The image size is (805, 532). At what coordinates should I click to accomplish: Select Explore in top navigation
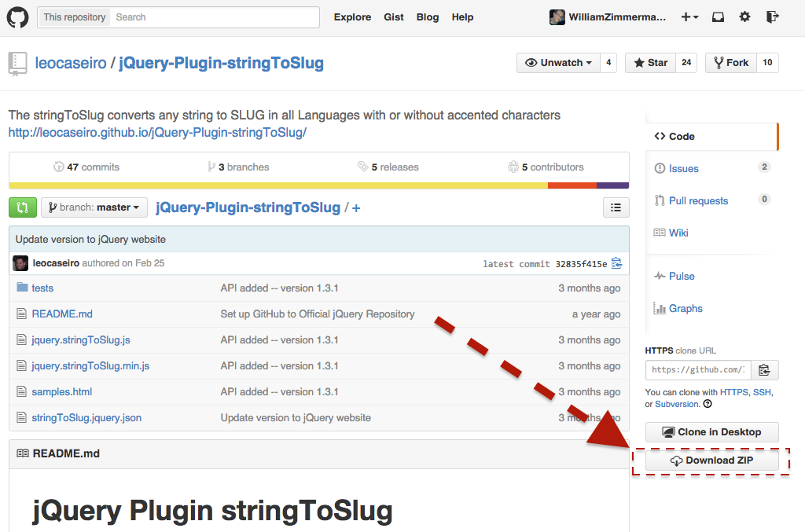click(352, 17)
